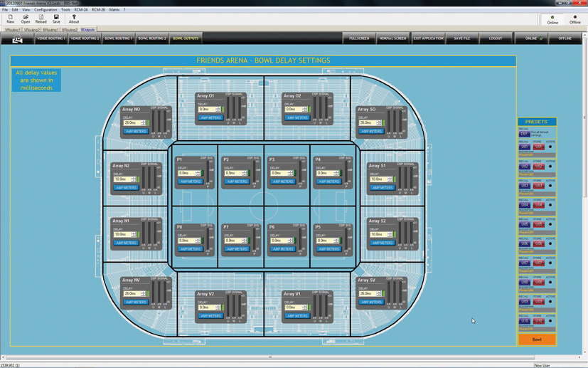Recall default settings with DEF. button
Viewport: 588px width, 368px height.
point(524,134)
